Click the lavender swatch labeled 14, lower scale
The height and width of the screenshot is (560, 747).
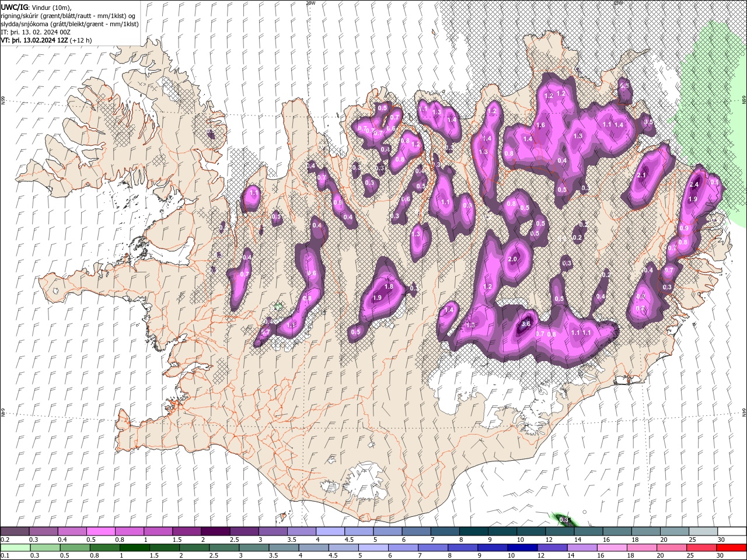(x=581, y=548)
